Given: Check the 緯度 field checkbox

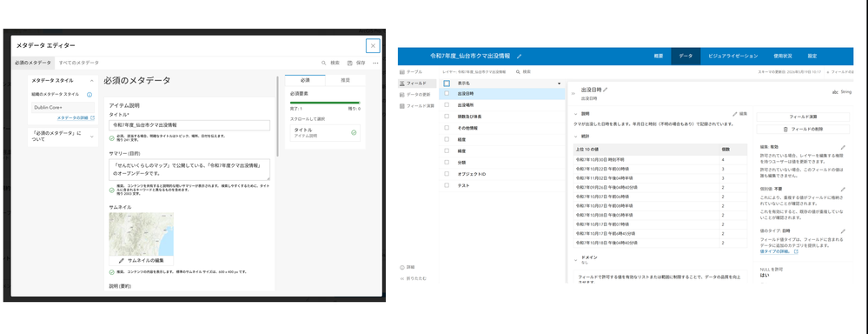Looking at the screenshot, I should click(447, 151).
